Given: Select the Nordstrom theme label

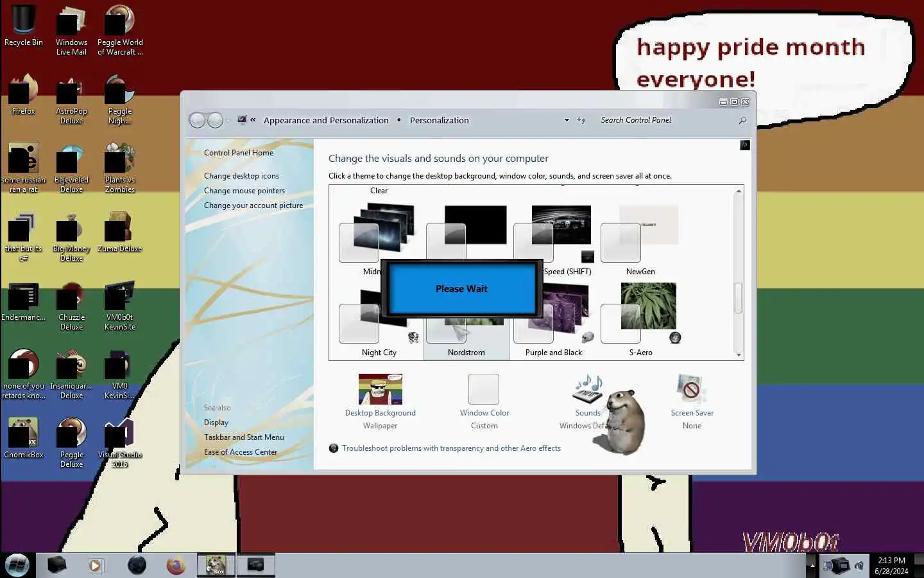Looking at the screenshot, I should (x=466, y=353).
